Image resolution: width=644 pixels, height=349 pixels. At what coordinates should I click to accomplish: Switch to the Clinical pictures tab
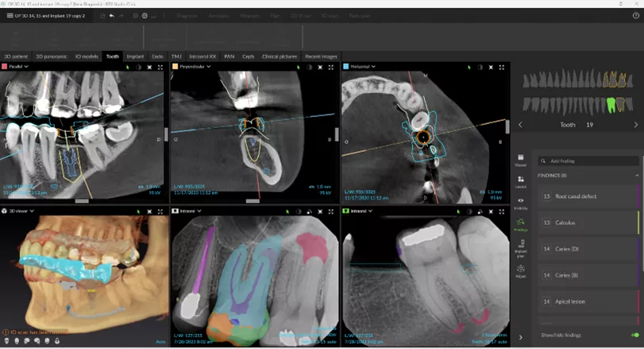coord(279,56)
